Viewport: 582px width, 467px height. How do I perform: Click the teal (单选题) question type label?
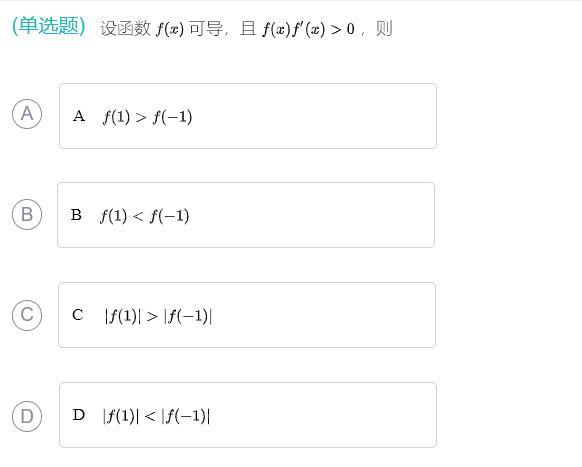click(x=49, y=26)
